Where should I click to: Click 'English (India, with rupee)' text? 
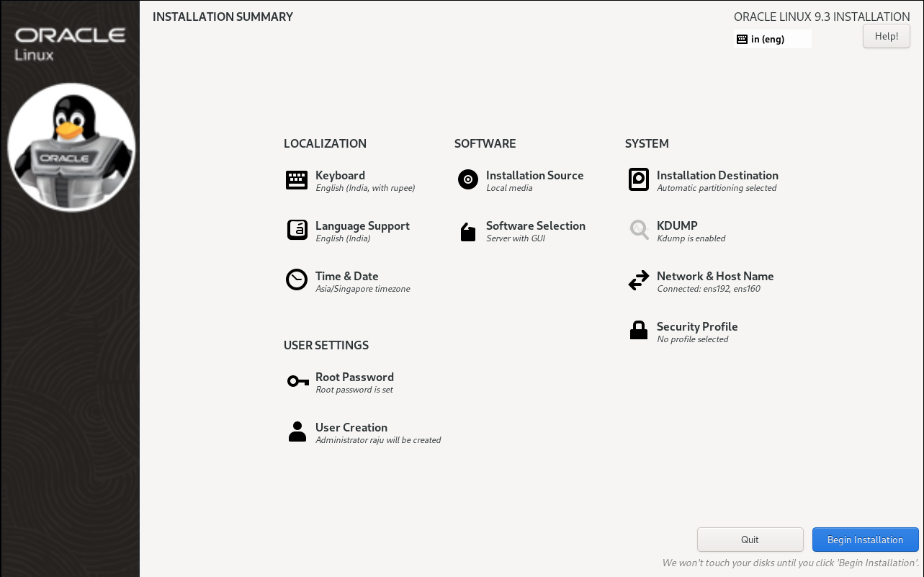(365, 188)
